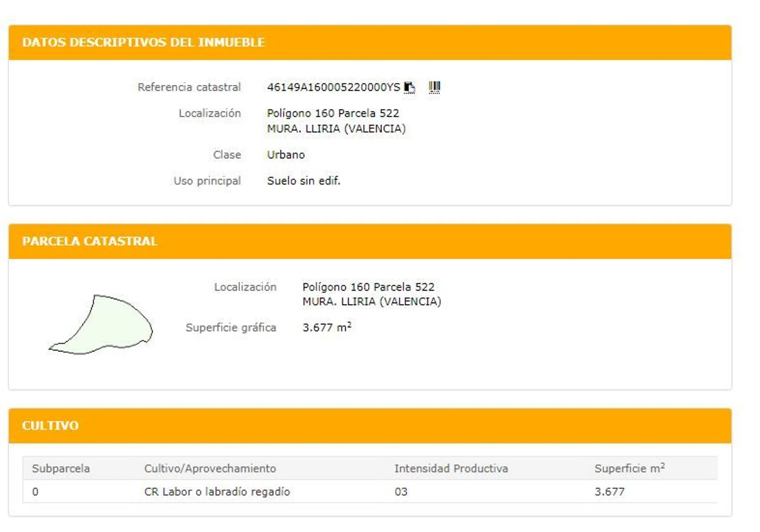
Task: Click the CR Labor o labradío regadío cell
Action: pos(217,492)
